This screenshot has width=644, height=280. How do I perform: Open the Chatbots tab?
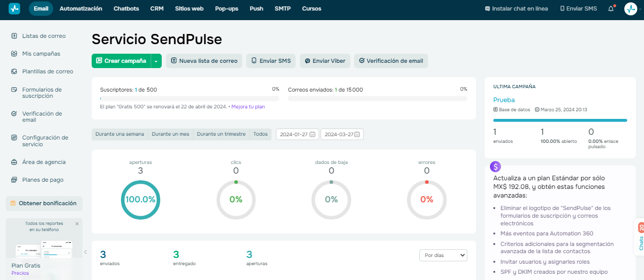tap(126, 9)
